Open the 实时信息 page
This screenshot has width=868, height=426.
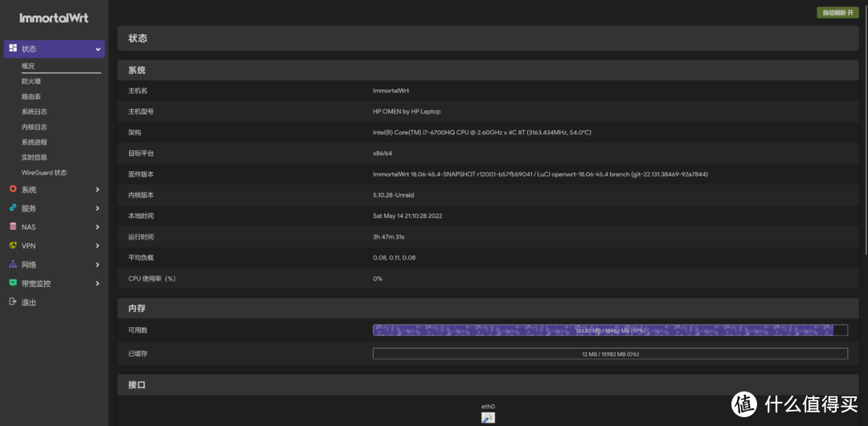click(35, 158)
